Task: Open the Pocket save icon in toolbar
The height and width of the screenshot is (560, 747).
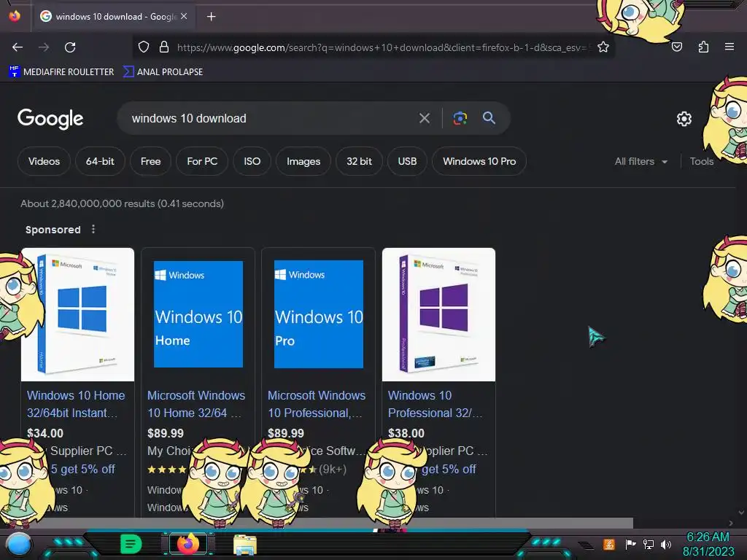Action: (x=677, y=47)
